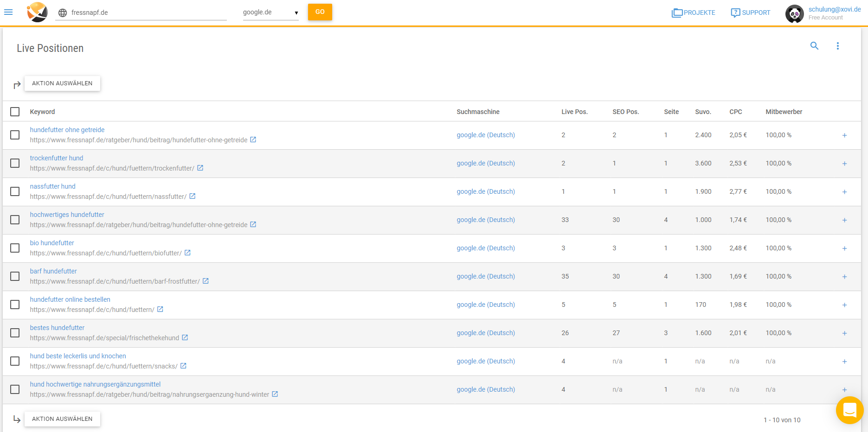The height and width of the screenshot is (432, 868).
Task: Open external link for nassfutter URL
Action: tap(193, 196)
